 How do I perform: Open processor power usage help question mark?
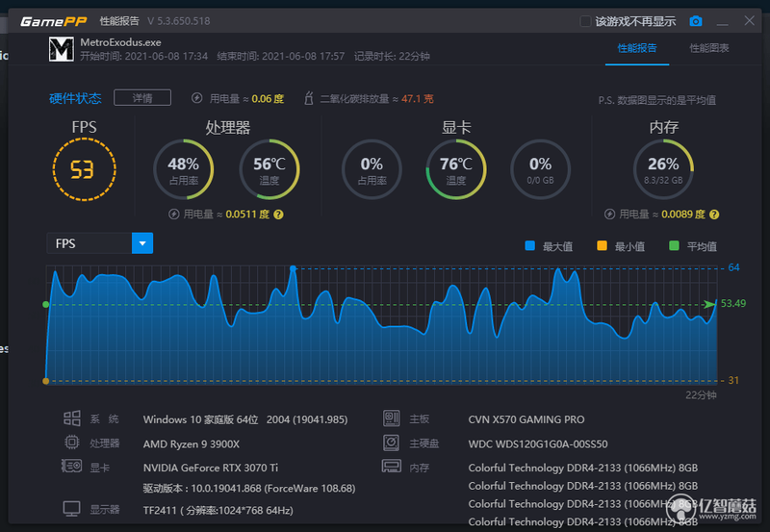tap(278, 215)
